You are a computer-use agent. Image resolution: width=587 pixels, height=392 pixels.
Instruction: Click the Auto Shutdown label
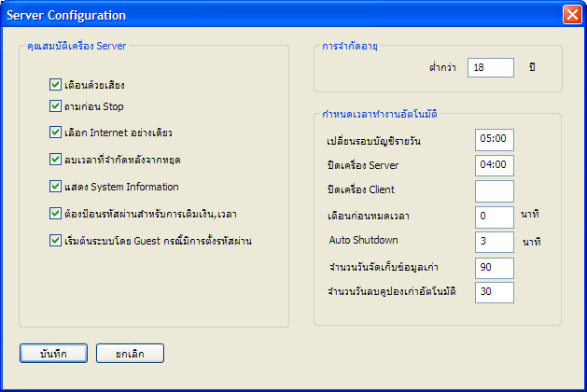[x=364, y=240]
